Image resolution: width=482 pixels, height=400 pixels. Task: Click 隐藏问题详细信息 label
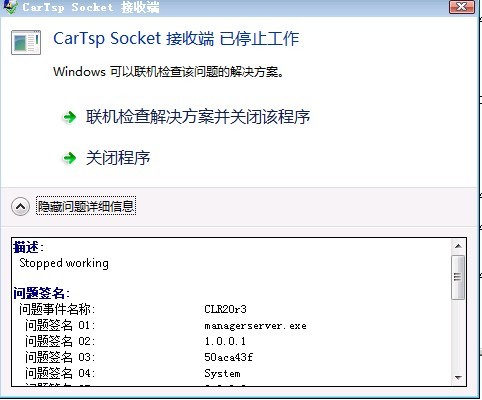coord(86,206)
